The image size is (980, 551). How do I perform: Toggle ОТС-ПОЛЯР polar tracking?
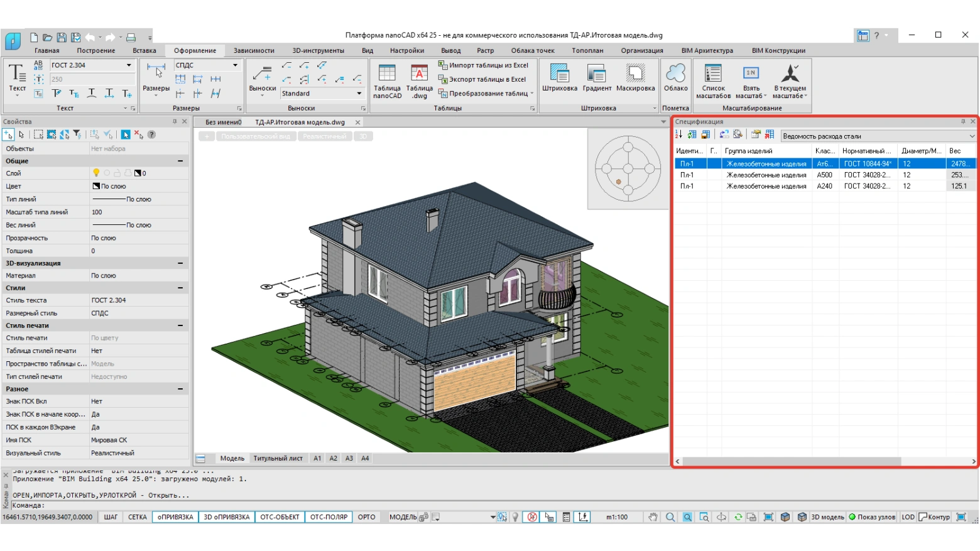coord(329,517)
